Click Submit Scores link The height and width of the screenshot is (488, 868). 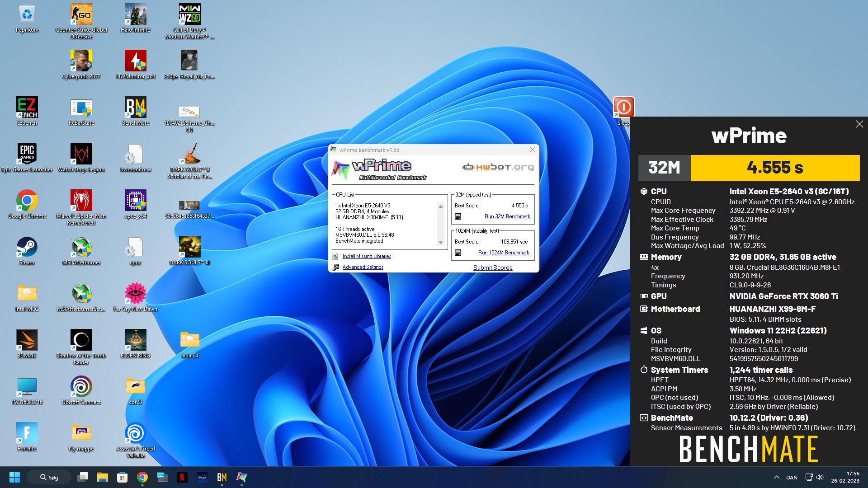point(493,267)
